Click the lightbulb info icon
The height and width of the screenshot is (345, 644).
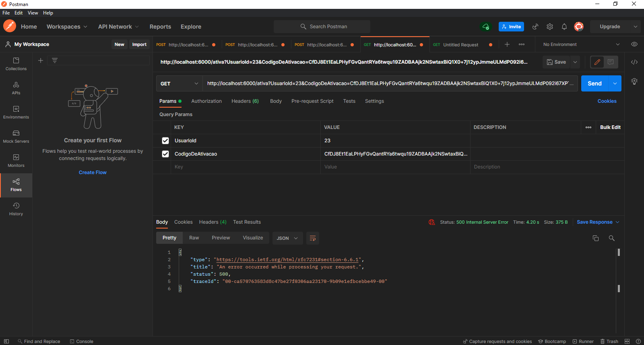tap(634, 81)
